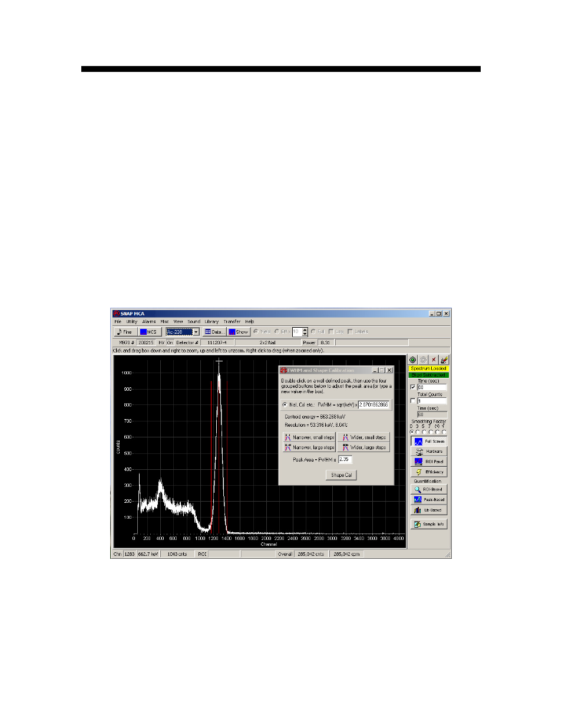Viewport: 562px width, 728px height.
Task: Open the View menu
Action: (x=178, y=322)
